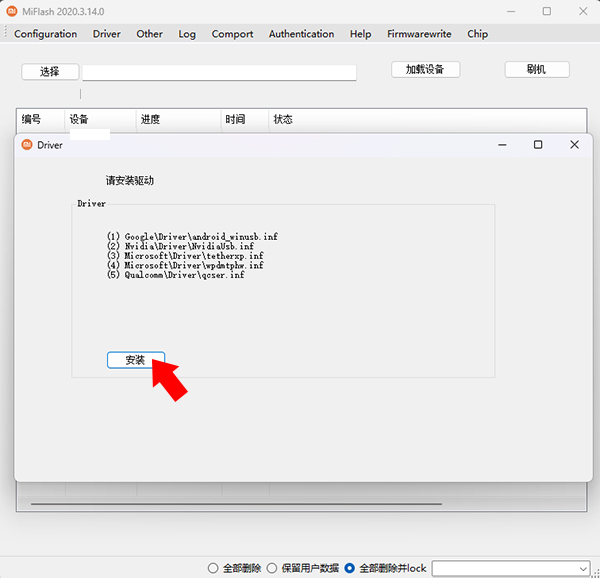This screenshot has height=578, width=600.
Task: Open the Chip menu
Action: 477,34
